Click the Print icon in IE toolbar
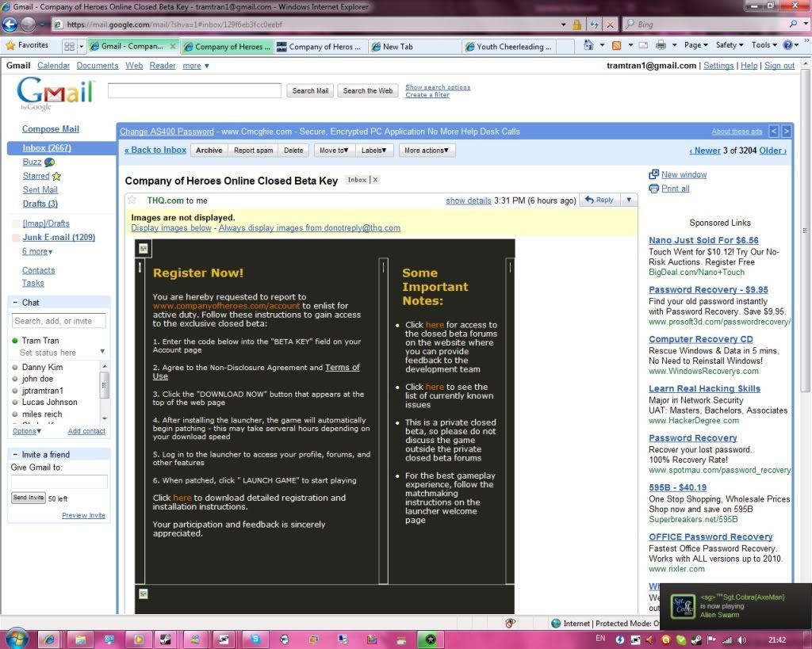 coord(661,45)
